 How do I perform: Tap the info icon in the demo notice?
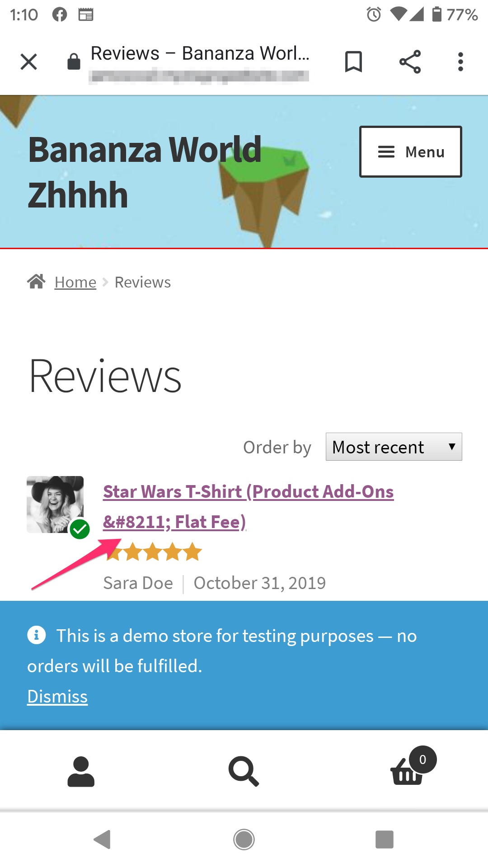point(38,635)
